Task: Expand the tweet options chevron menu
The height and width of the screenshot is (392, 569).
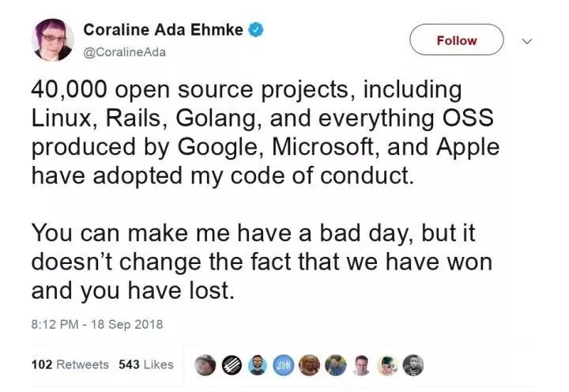Action: tap(529, 40)
